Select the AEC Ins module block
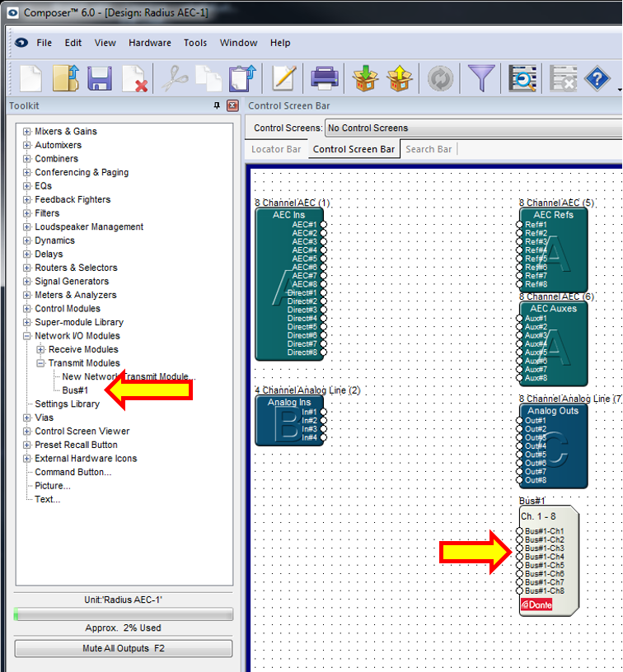This screenshot has height=672, width=623. [x=289, y=284]
